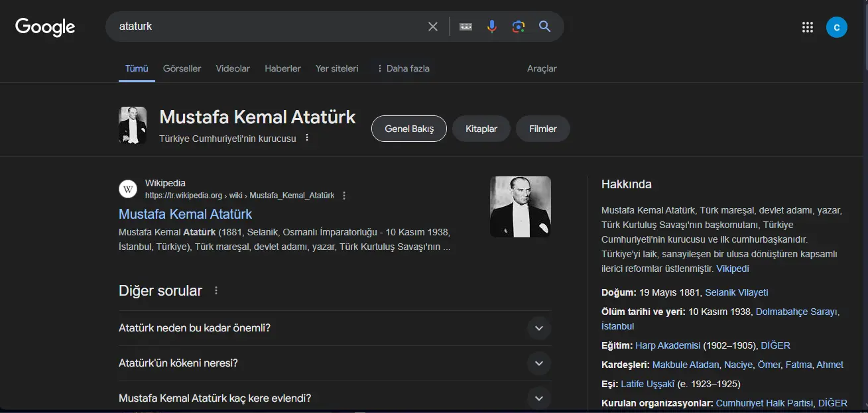Open the İstanbul link
The width and height of the screenshot is (868, 413).
coord(618,326)
